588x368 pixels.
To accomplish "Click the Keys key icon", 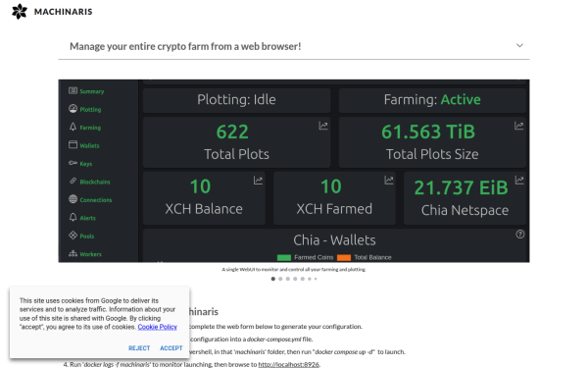I will pos(73,163).
